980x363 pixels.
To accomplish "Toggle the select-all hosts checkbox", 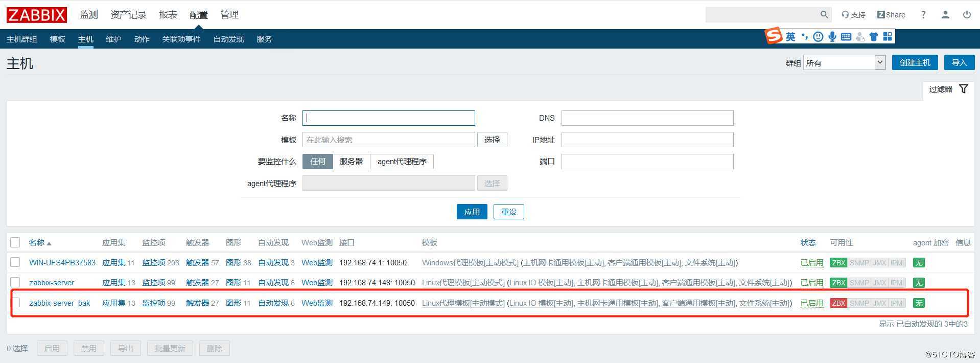I will pos(15,242).
